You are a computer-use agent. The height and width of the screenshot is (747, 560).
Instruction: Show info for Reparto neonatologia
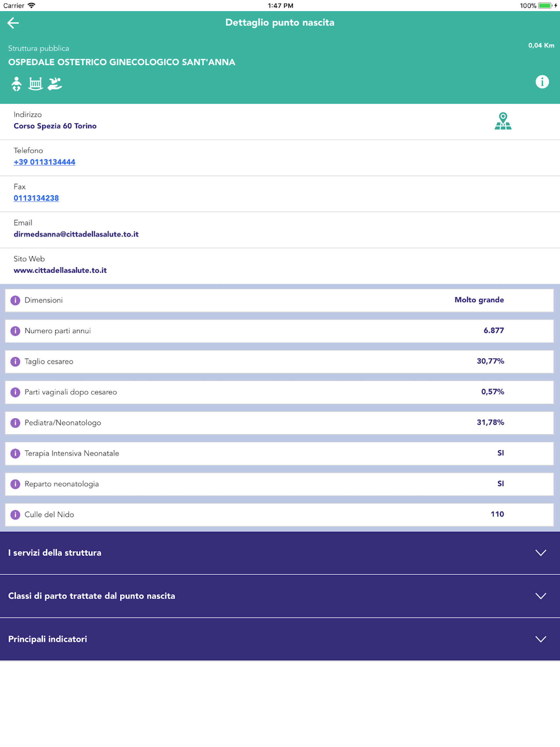15,484
